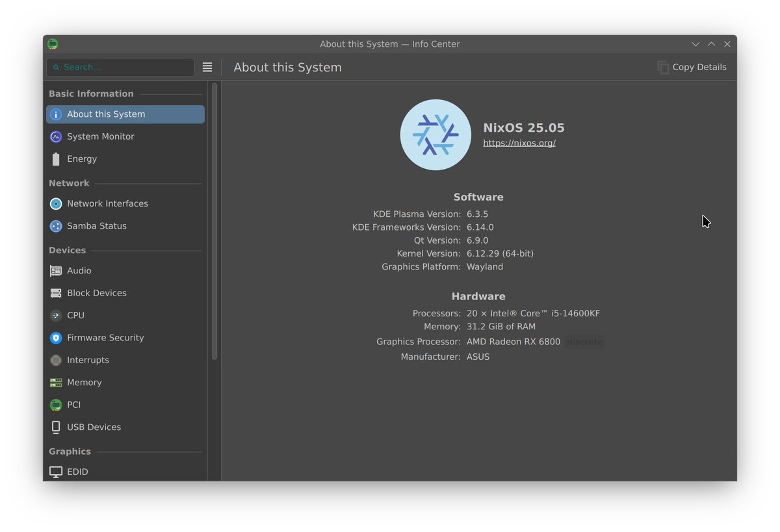Close the Info Center window

click(727, 44)
